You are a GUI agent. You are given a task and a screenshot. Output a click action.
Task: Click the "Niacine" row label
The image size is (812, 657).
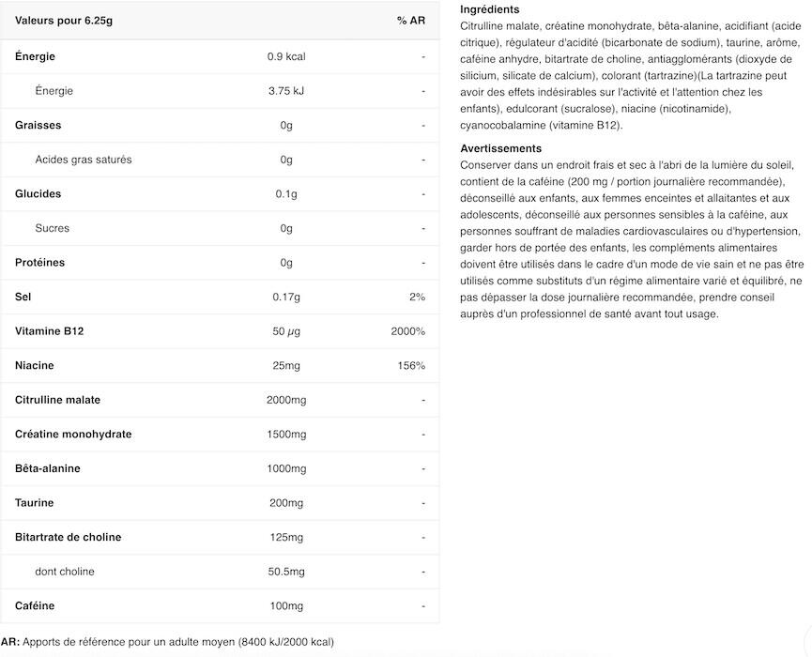[x=35, y=365]
